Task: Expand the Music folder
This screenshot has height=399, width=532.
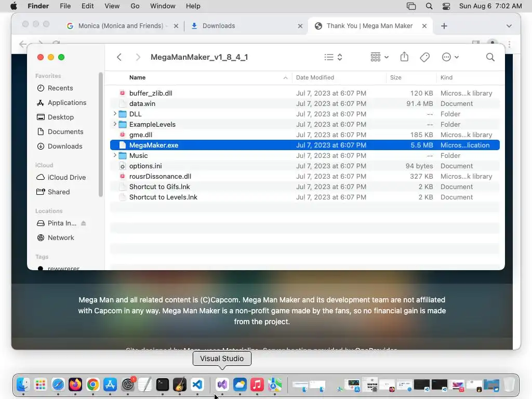Action: tap(115, 155)
